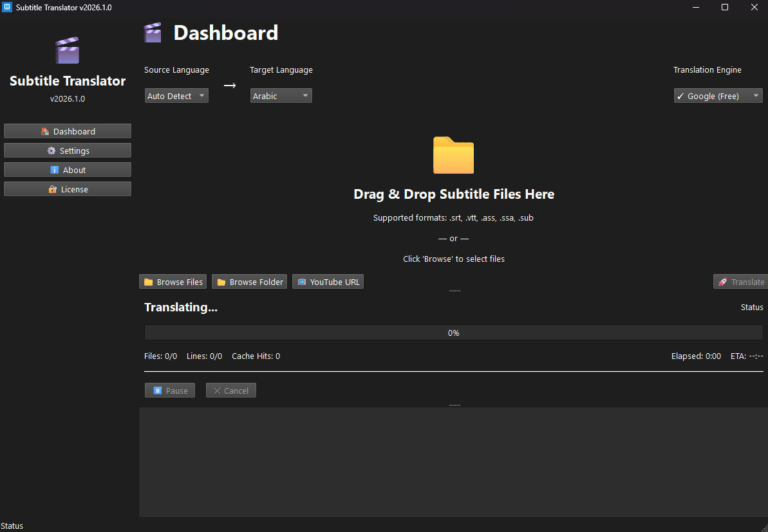Click the Status text in the bottom status bar

tap(12, 526)
